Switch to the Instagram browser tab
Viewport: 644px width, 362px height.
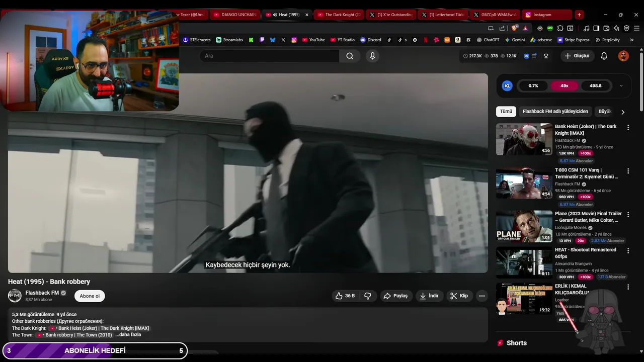pos(547,15)
